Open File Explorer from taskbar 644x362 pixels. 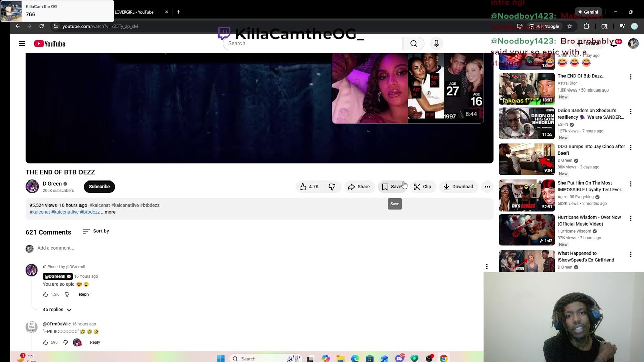[x=341, y=358]
